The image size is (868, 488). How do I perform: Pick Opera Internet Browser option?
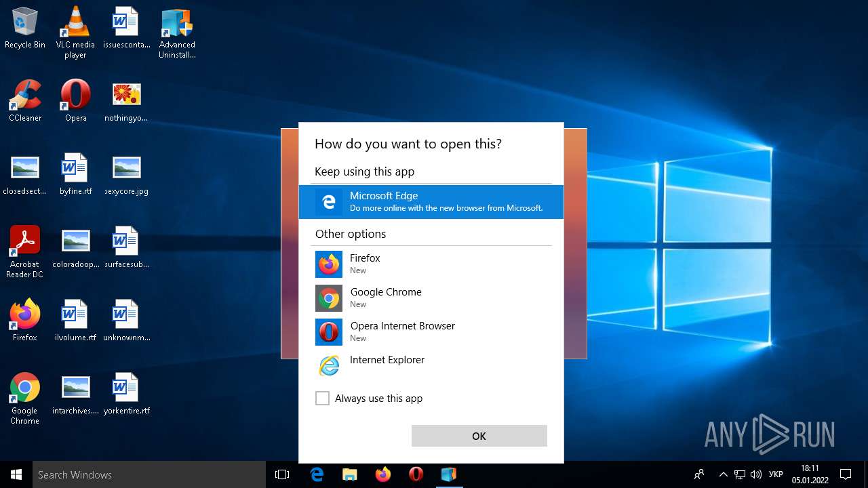click(x=431, y=331)
